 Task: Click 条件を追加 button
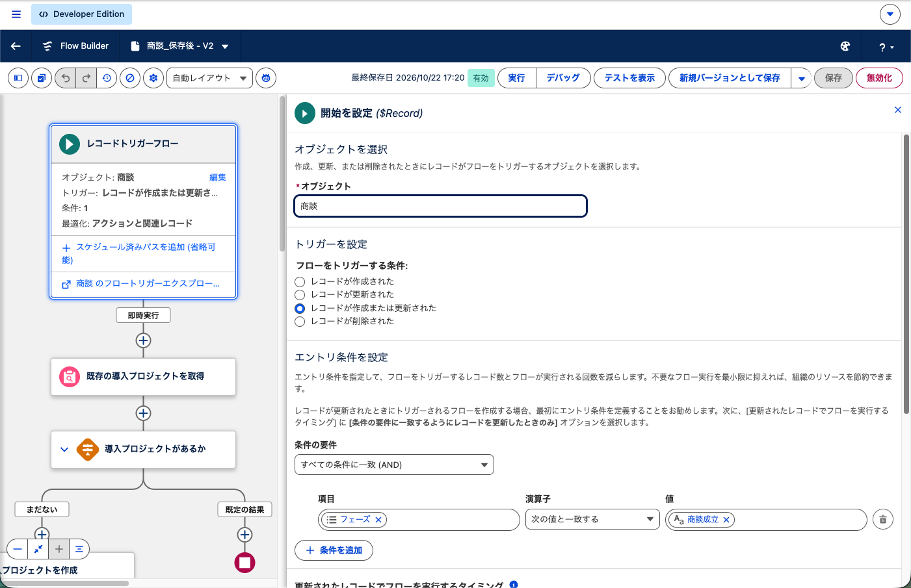[x=334, y=550]
